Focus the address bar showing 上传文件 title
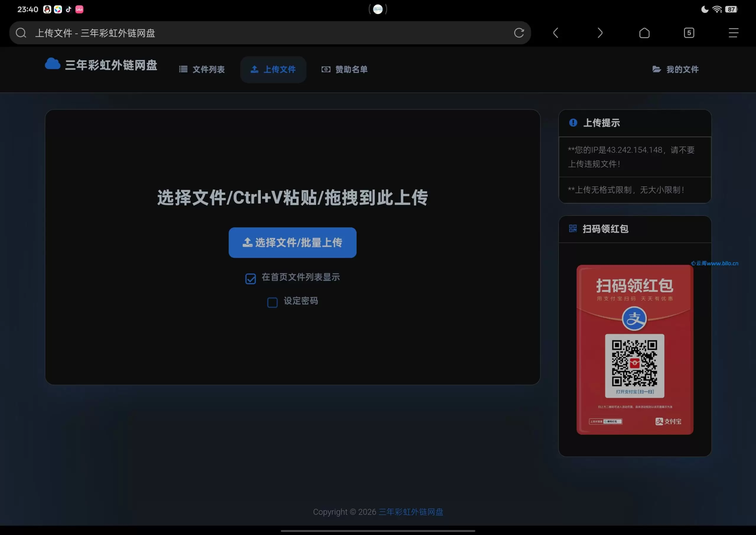This screenshot has width=756, height=535. coord(270,32)
